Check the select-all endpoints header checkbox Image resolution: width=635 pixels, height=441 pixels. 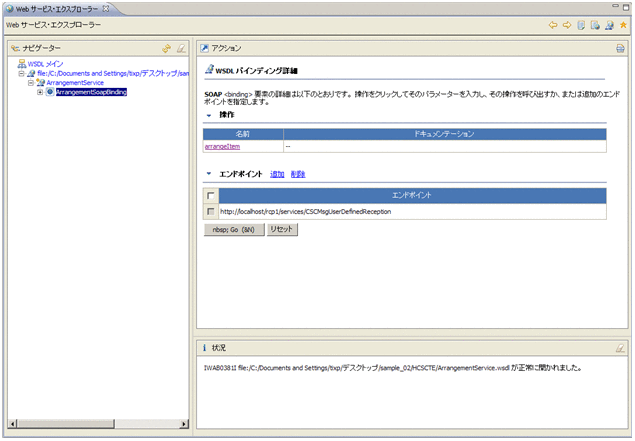[209, 196]
